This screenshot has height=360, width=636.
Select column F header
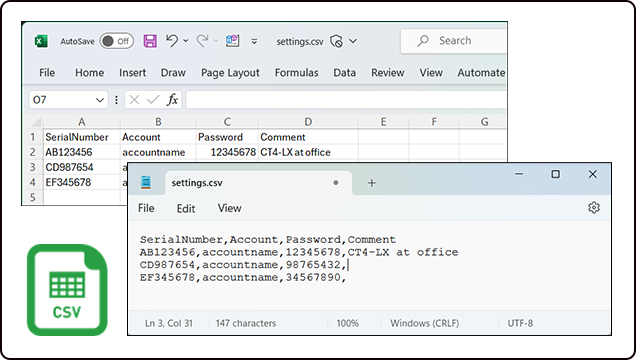pos(434,122)
